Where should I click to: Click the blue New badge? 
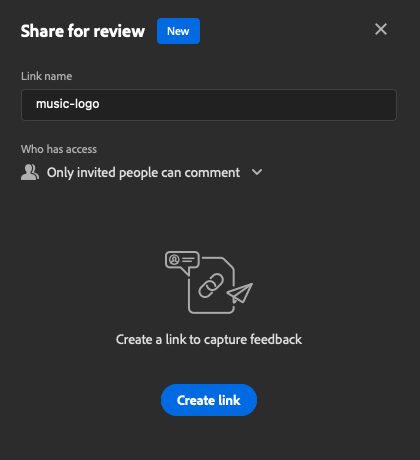click(178, 31)
